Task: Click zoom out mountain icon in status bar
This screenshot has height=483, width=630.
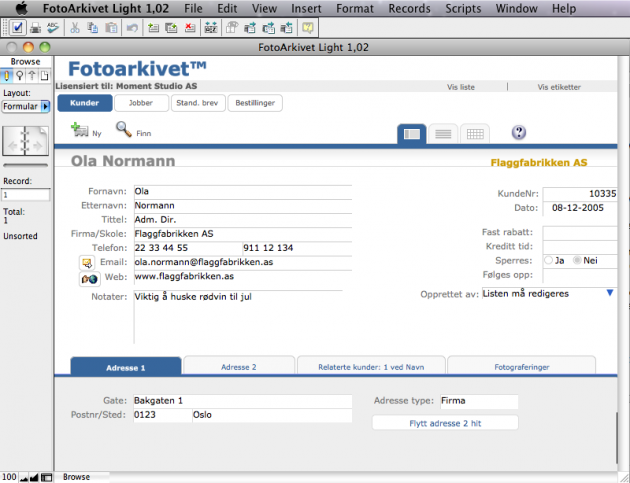Action: (24, 477)
